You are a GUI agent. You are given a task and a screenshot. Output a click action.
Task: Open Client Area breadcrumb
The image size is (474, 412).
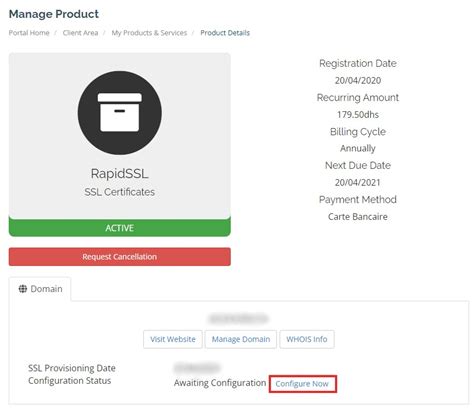[x=80, y=33]
